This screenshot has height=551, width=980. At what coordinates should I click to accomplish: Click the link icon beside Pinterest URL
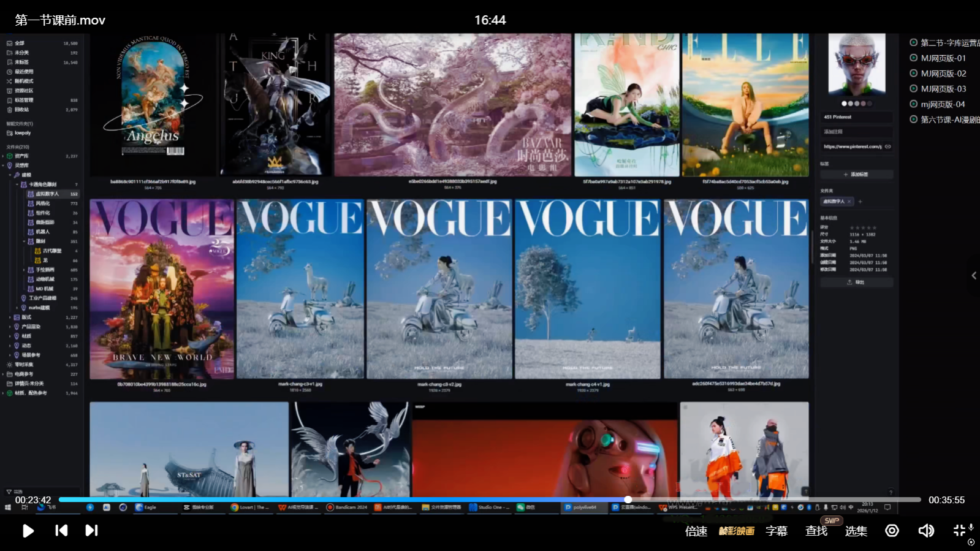(x=888, y=146)
